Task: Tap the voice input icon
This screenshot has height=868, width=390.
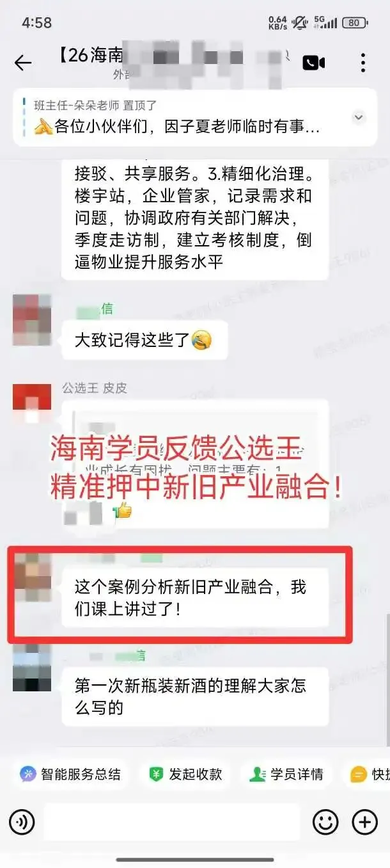Action: tap(22, 821)
